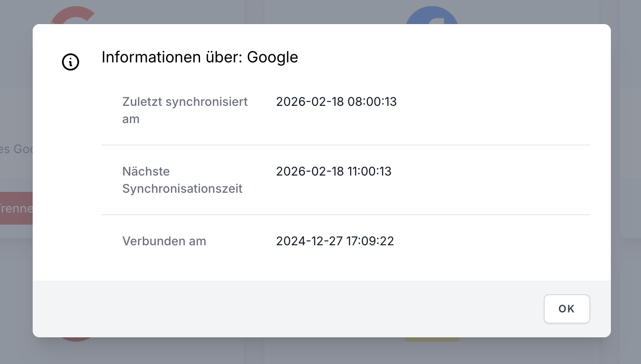Click the separator below last sync row
The width and height of the screenshot is (641, 364).
tap(345, 145)
